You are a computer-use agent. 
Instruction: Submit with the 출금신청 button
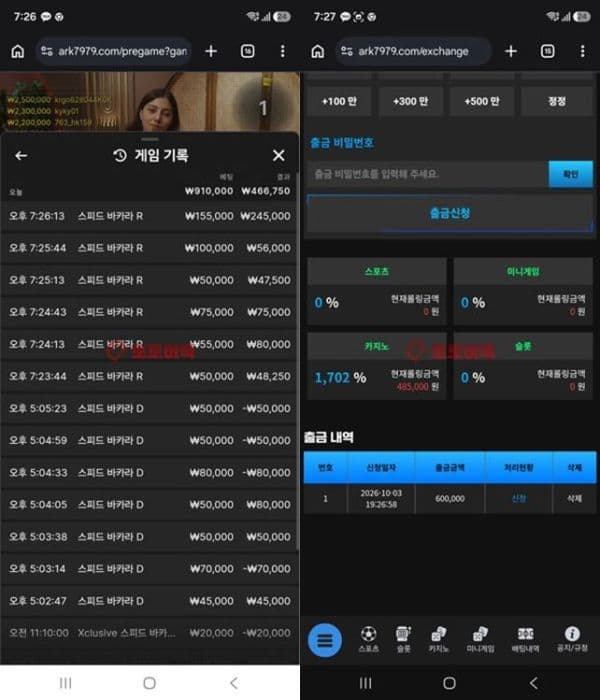click(450, 213)
